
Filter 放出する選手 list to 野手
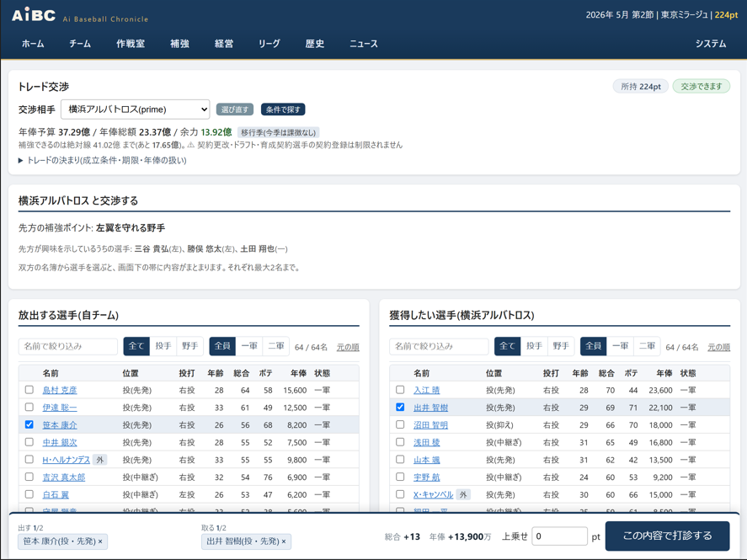point(189,346)
